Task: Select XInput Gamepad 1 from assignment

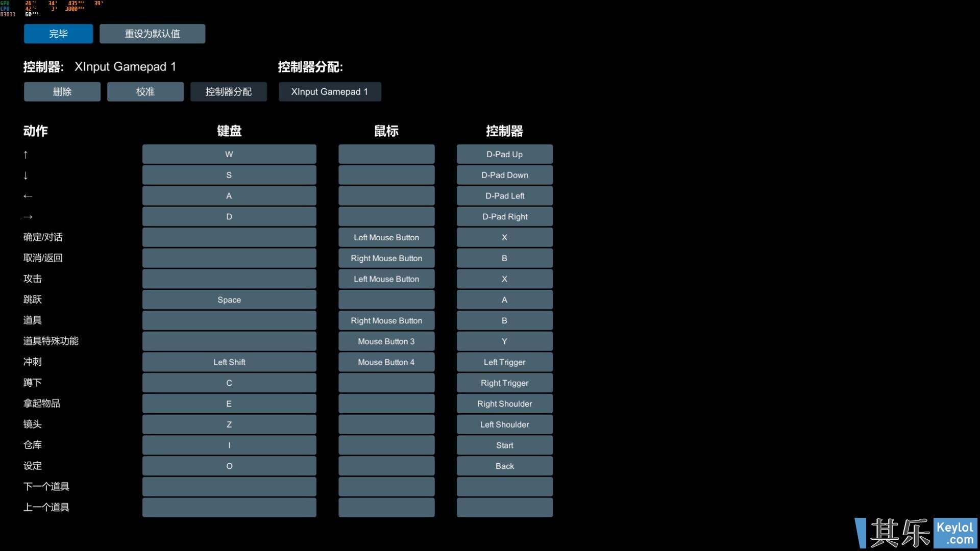Action: 330,91
